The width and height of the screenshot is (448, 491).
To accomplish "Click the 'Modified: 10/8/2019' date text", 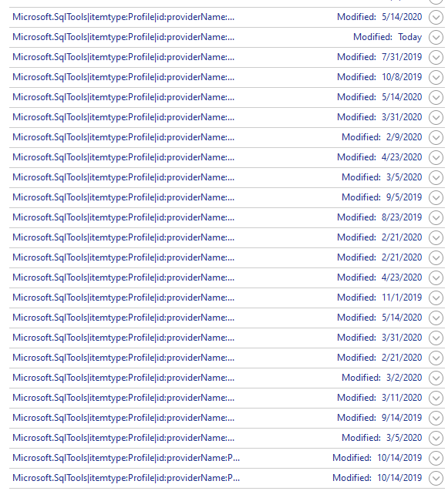I will coord(379,77).
